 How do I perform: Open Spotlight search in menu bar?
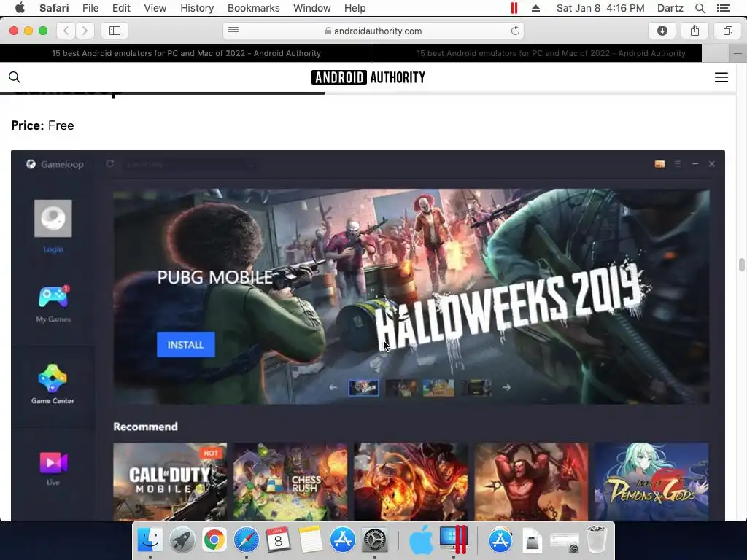[x=700, y=8]
